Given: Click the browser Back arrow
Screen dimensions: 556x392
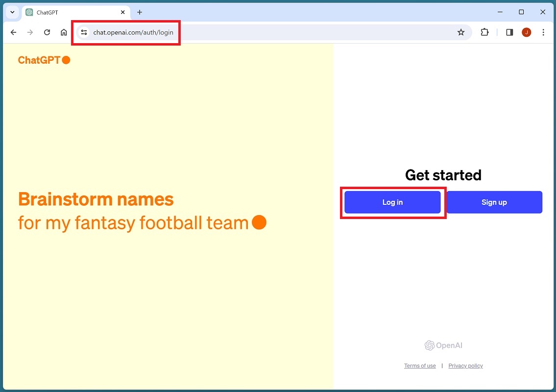Looking at the screenshot, I should tap(13, 32).
